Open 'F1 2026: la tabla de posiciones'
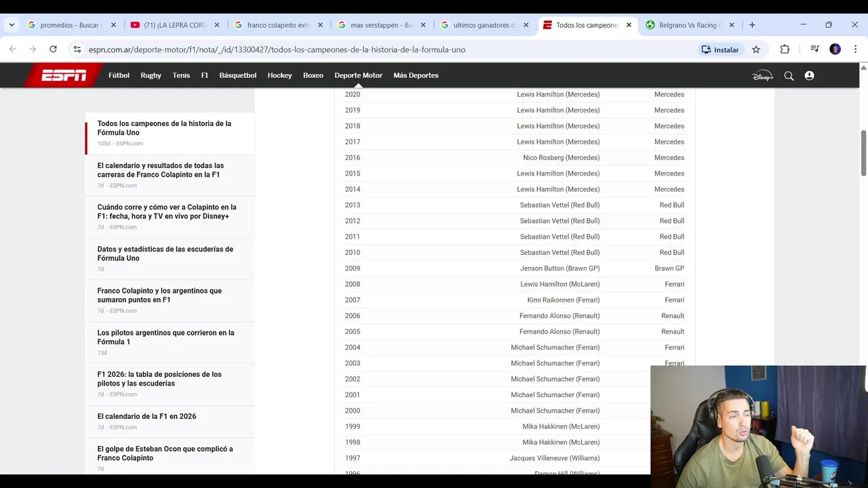The width and height of the screenshot is (868, 488). pyautogui.click(x=159, y=379)
